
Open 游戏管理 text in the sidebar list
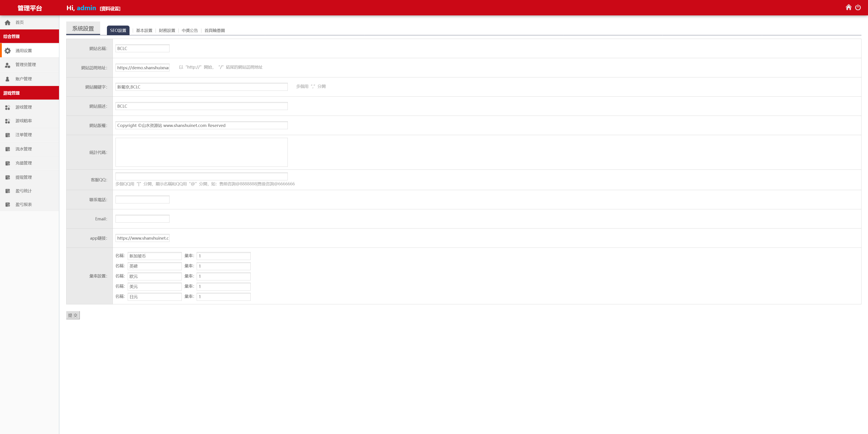pyautogui.click(x=24, y=107)
